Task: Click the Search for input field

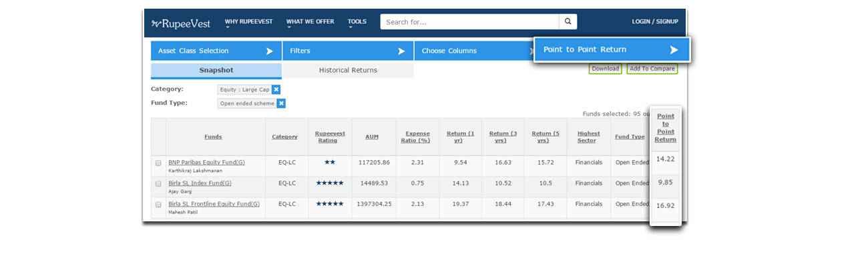Action: [469, 22]
